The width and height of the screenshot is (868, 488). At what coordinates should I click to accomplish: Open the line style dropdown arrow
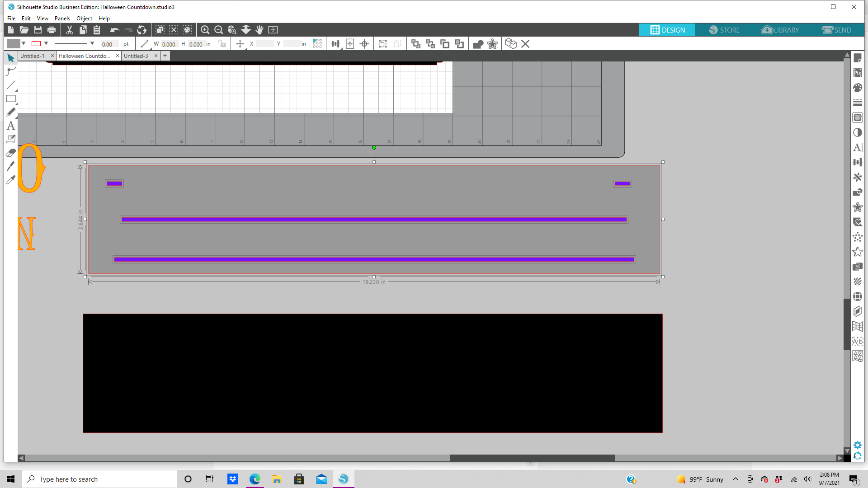click(92, 44)
